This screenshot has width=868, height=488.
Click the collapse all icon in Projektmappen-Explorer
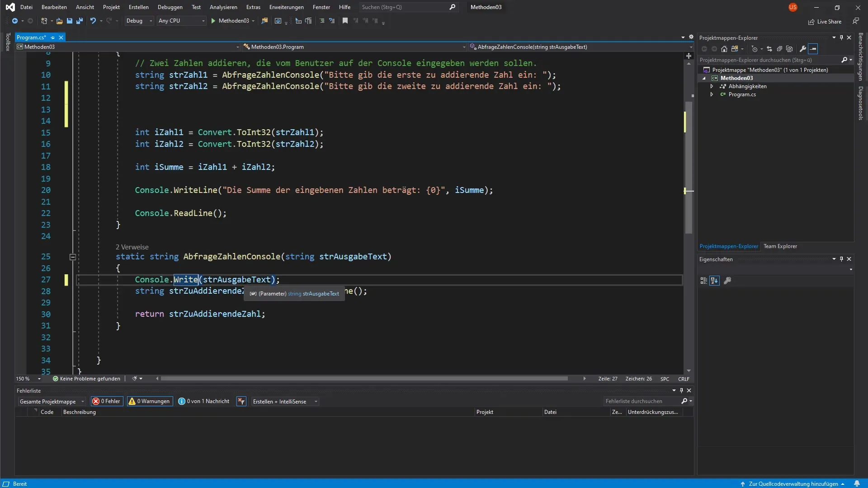coord(779,49)
